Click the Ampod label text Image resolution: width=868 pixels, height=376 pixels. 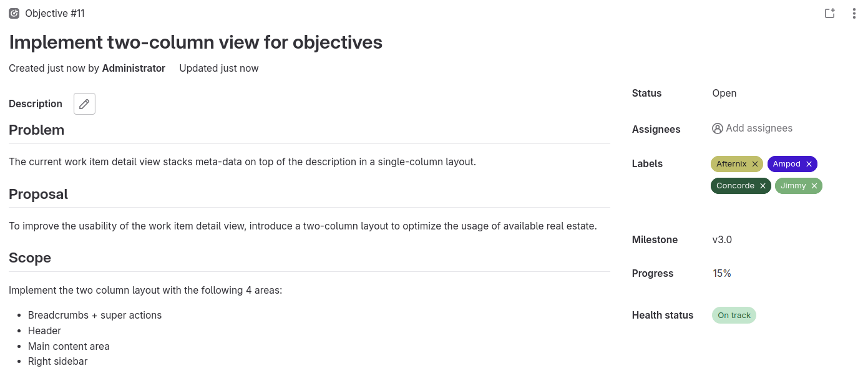click(786, 164)
